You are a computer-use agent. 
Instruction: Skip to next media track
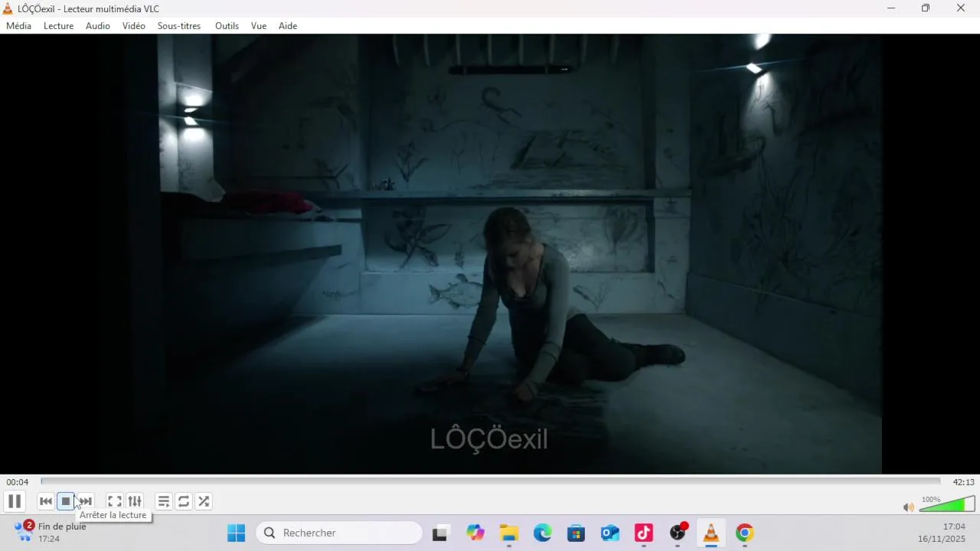click(x=86, y=501)
